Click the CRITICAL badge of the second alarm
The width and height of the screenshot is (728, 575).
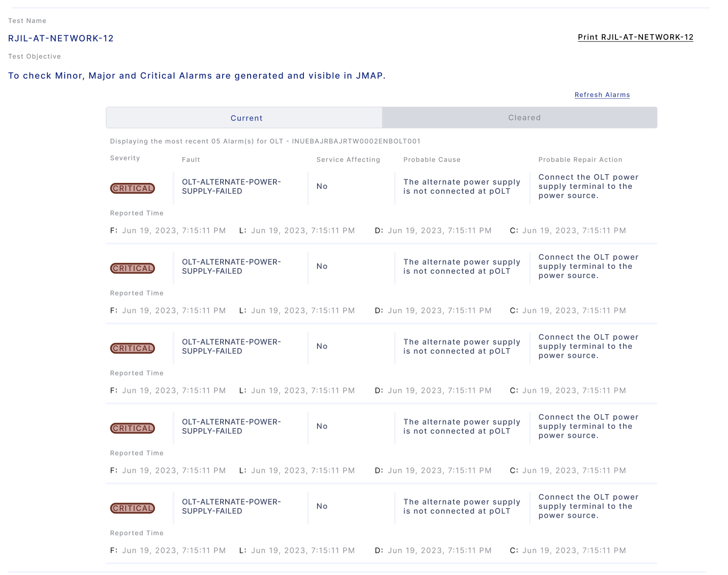[132, 268]
